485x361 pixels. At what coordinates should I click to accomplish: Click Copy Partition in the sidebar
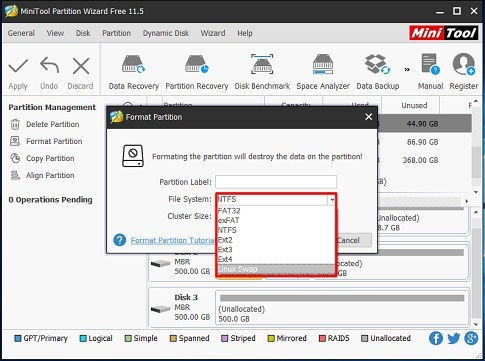pyautogui.click(x=42, y=158)
